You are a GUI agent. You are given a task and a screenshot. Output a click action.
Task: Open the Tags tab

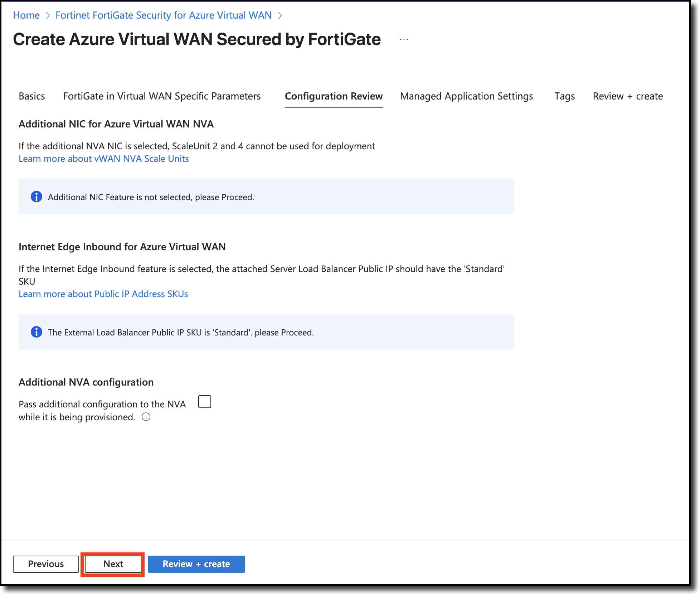(x=564, y=96)
